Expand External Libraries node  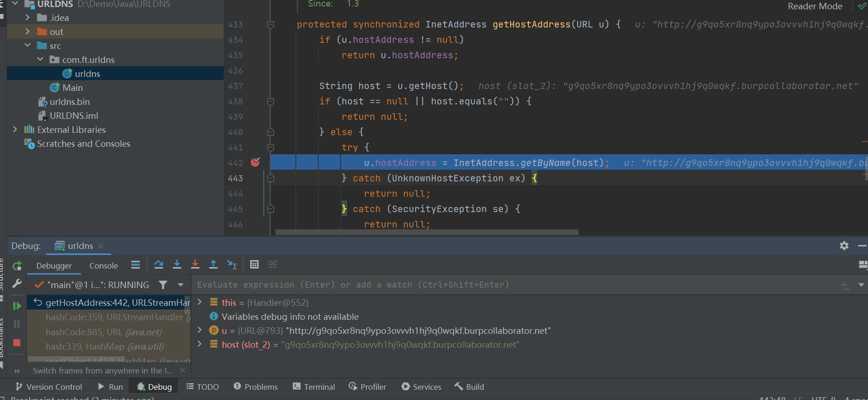tap(15, 130)
